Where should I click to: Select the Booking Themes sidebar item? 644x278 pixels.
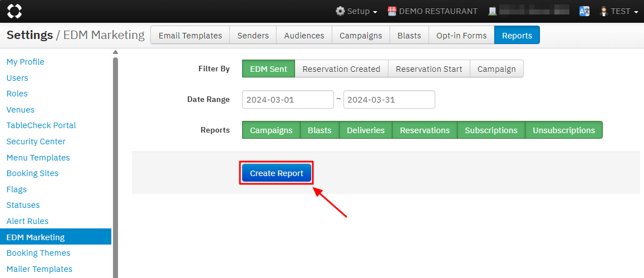click(38, 253)
